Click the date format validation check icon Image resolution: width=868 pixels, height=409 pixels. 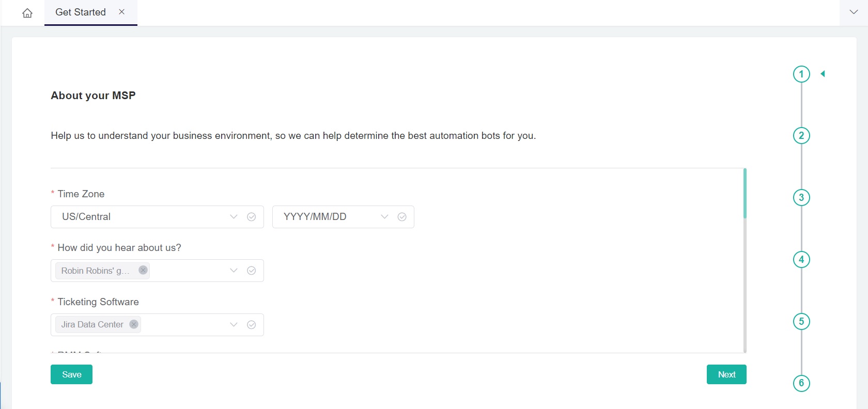[x=402, y=217]
